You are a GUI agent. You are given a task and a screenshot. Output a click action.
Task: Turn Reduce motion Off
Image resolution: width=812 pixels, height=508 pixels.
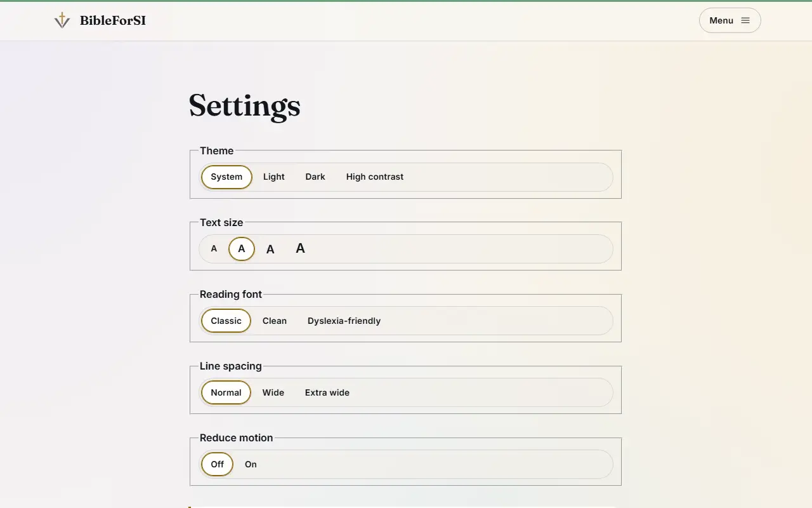217,464
